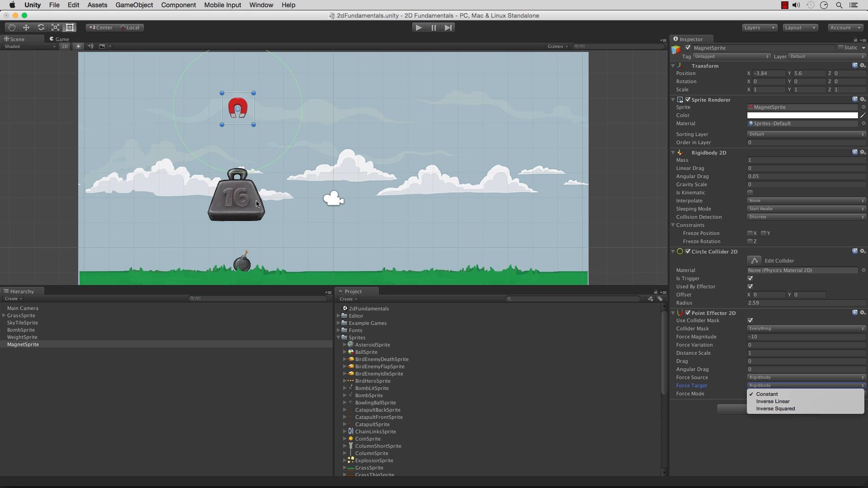Open the Layers dropdown button
The width and height of the screenshot is (868, 488).
[x=759, y=28]
